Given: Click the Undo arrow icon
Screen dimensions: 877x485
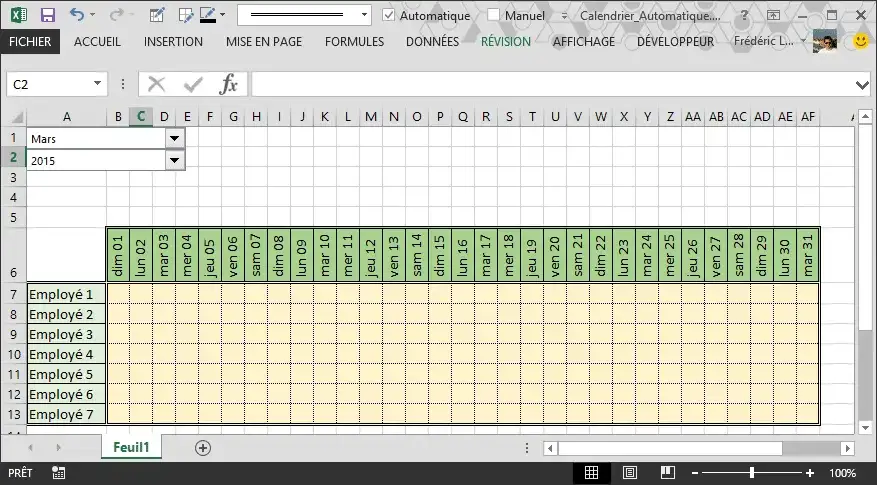Looking at the screenshot, I should [77, 16].
